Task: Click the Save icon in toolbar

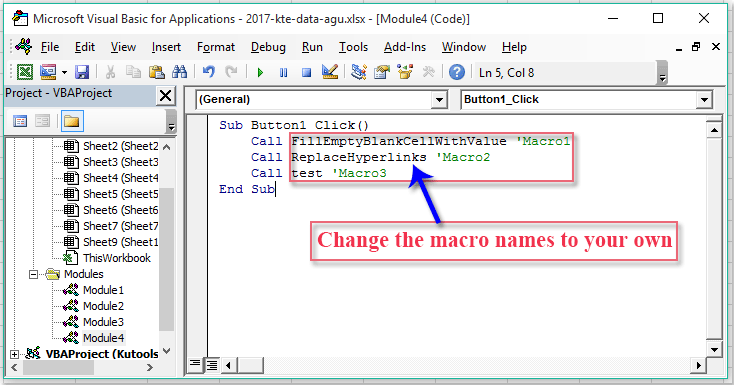Action: 82,72
